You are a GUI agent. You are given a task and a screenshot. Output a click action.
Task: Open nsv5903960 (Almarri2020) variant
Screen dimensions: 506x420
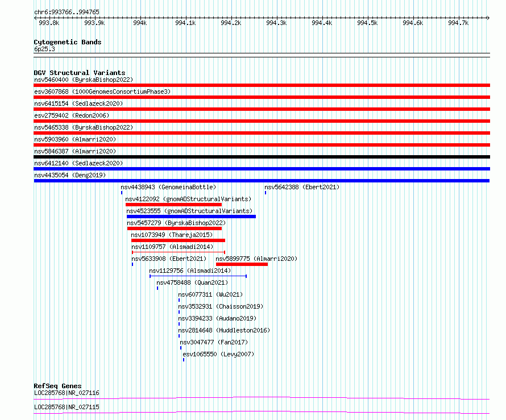[75, 139]
